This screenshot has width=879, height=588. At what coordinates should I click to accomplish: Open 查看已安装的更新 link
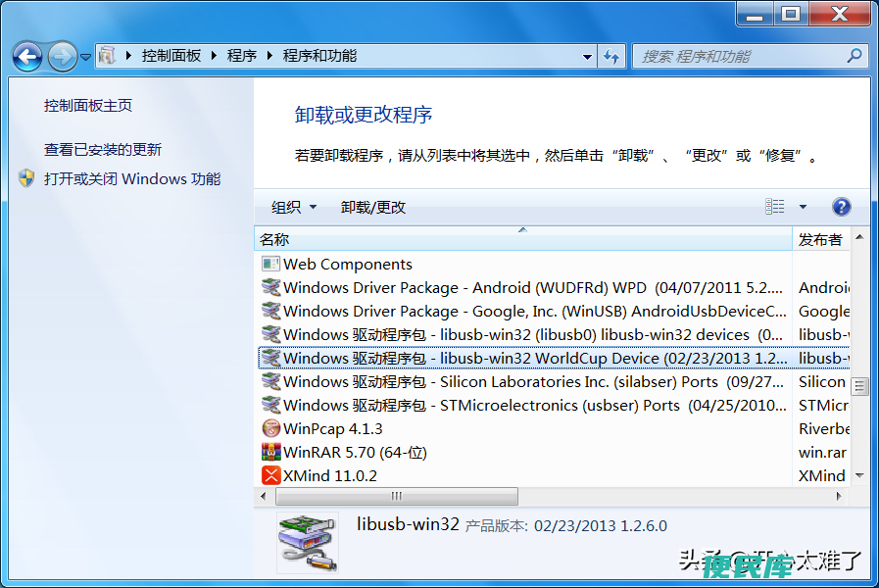[103, 150]
